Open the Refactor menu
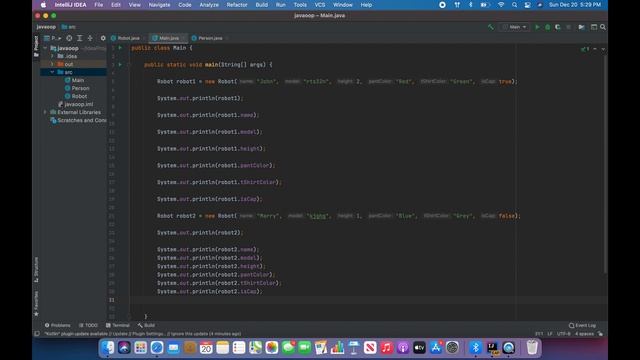640x360 pixels. pyautogui.click(x=237, y=5)
